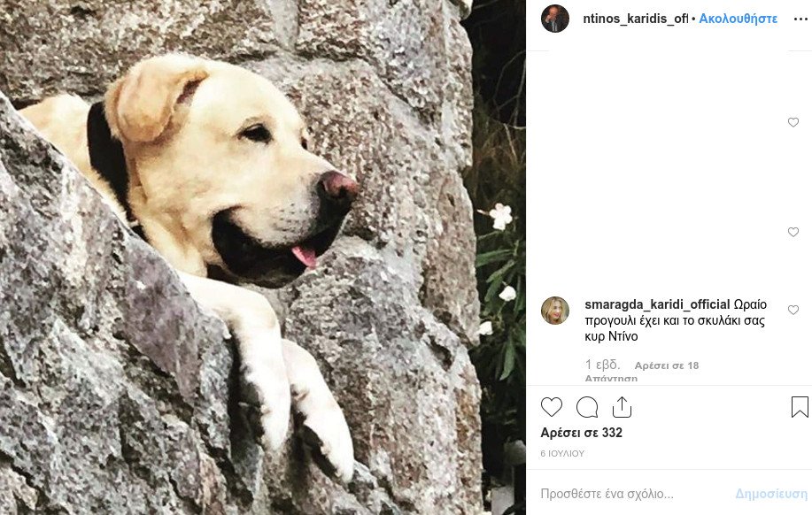This screenshot has width=812, height=515.
Task: Open the ntinos_karidis_official username link
Action: point(636,19)
